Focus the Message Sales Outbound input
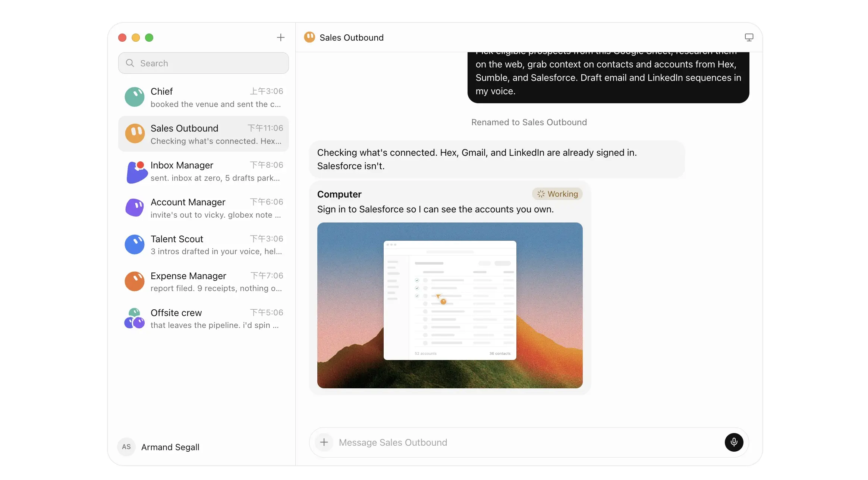This screenshot has height=480, width=868. pyautogui.click(x=529, y=442)
